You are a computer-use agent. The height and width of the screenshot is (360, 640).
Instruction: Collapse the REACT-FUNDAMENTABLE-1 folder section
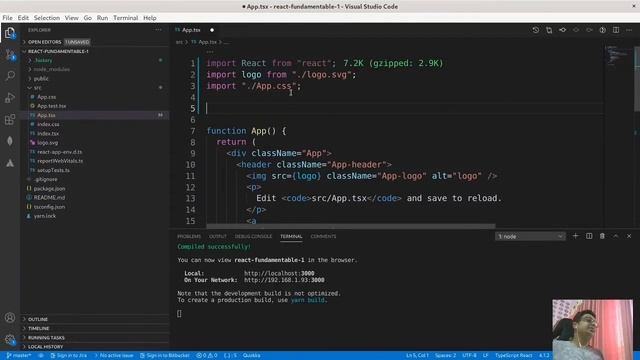coord(95,51)
